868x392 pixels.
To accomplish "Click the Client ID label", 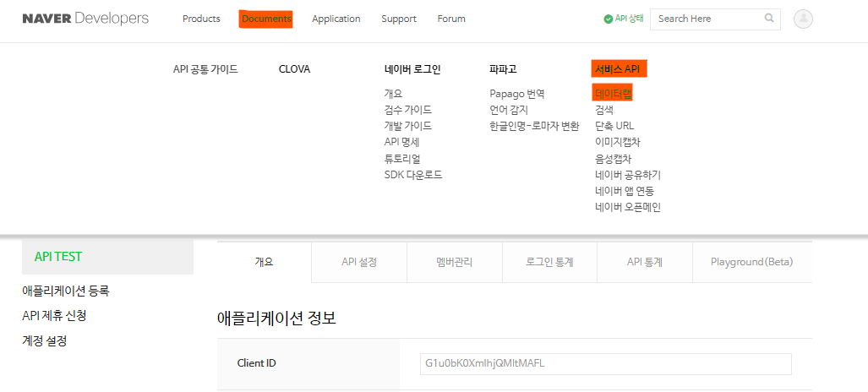I will [x=256, y=364].
